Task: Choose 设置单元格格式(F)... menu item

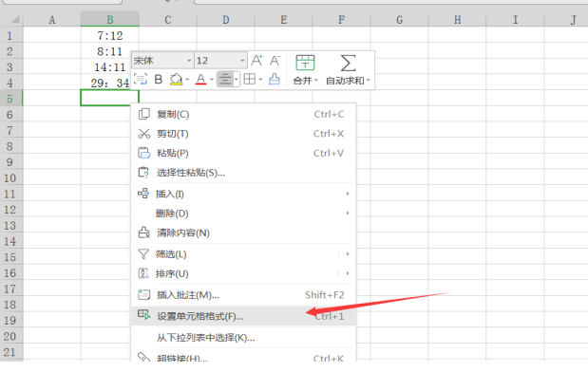Action: point(243,316)
